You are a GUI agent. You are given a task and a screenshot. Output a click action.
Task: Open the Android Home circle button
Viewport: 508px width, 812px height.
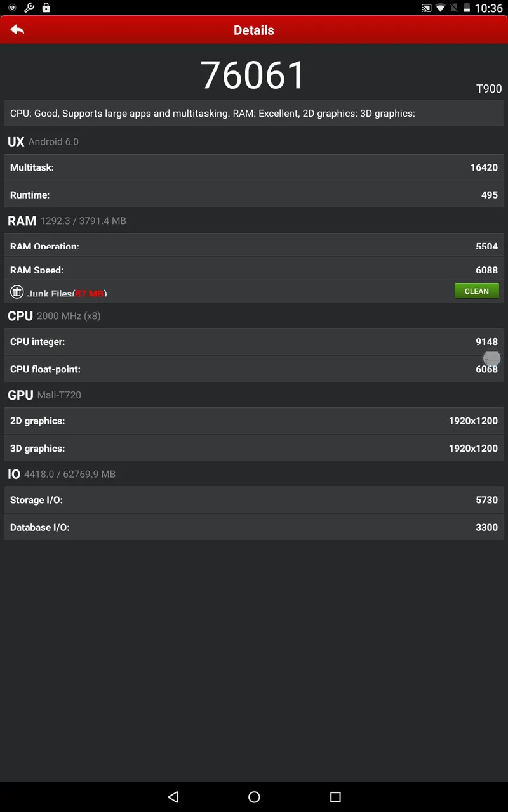(254, 797)
